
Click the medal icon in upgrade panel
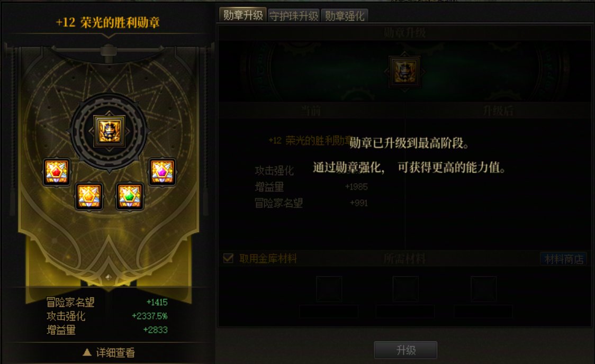(405, 71)
